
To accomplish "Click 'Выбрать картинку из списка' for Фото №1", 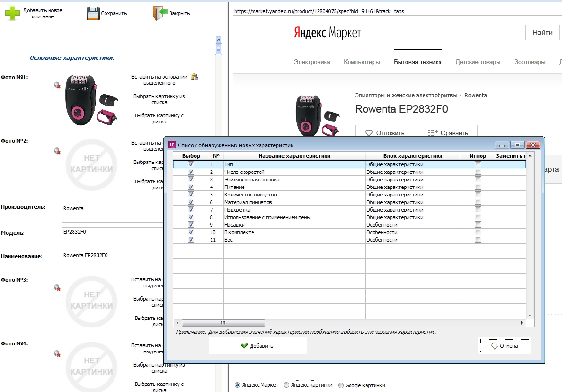I will [x=159, y=99].
